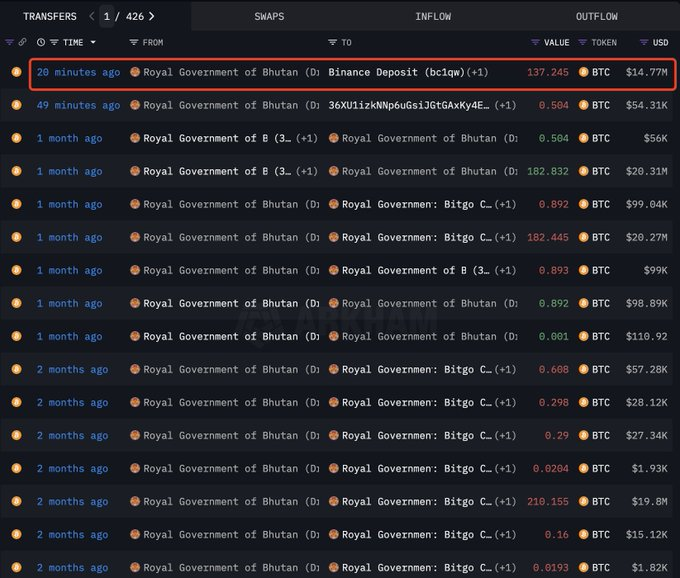Click the Bitcoin chain icon on $1.82K row
Image resolution: width=680 pixels, height=578 pixels.
click(16, 568)
